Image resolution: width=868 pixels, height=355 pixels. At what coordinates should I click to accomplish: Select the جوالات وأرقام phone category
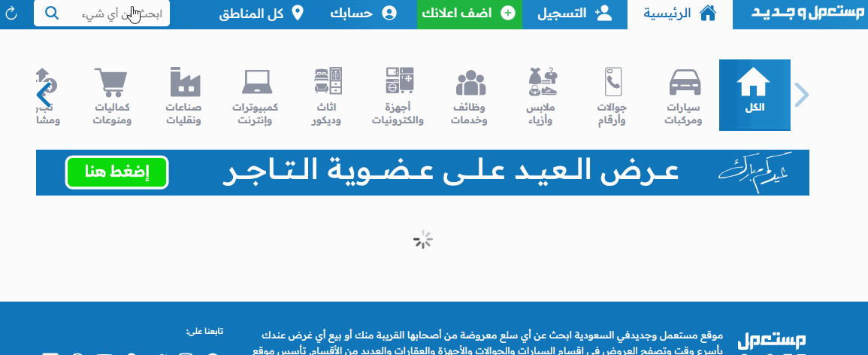click(x=612, y=96)
